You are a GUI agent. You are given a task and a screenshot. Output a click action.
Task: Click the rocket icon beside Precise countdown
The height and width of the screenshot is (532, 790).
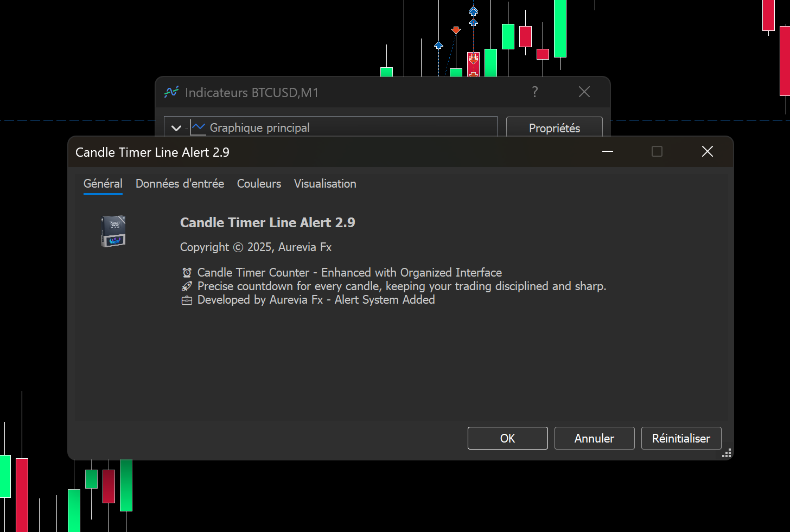187,286
